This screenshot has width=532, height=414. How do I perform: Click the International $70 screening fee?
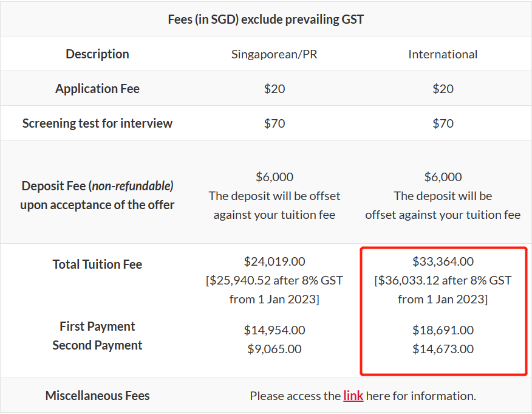click(443, 123)
